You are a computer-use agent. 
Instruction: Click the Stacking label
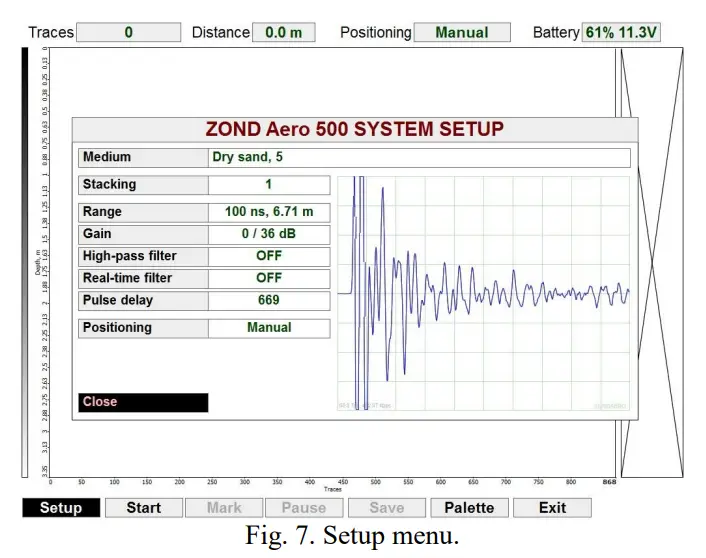143,185
